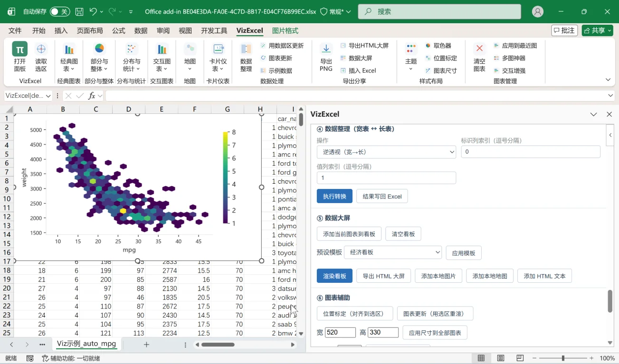Open the 开发工具 ribbon tab
This screenshot has height=364, width=619.
tap(214, 30)
